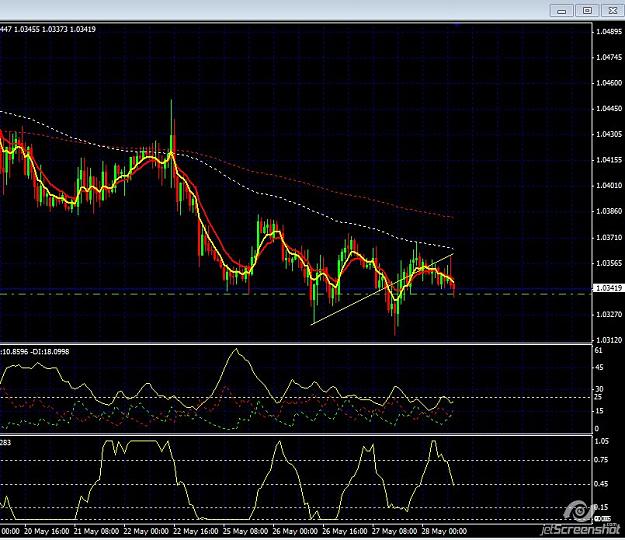Click the 283 value label in bottom indicator

tap(6, 443)
